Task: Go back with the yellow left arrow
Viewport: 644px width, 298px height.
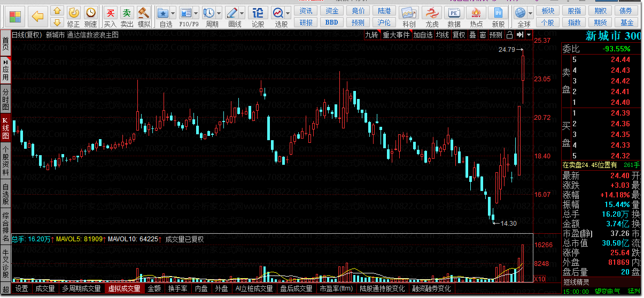Action: tap(37, 16)
